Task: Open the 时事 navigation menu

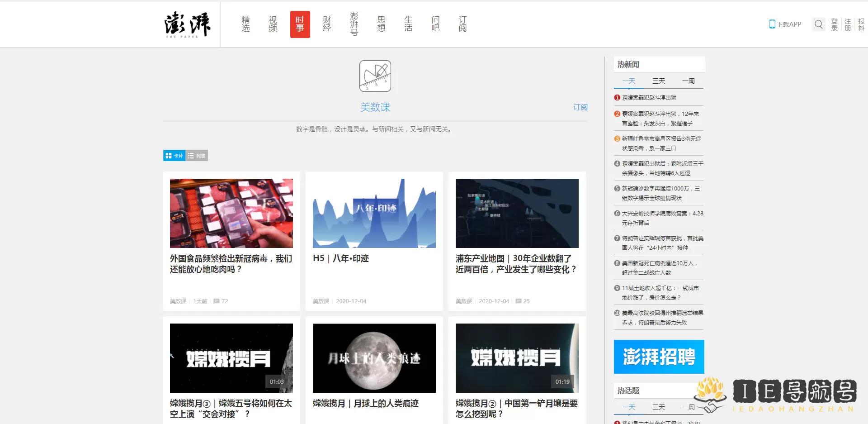Action: pos(300,24)
